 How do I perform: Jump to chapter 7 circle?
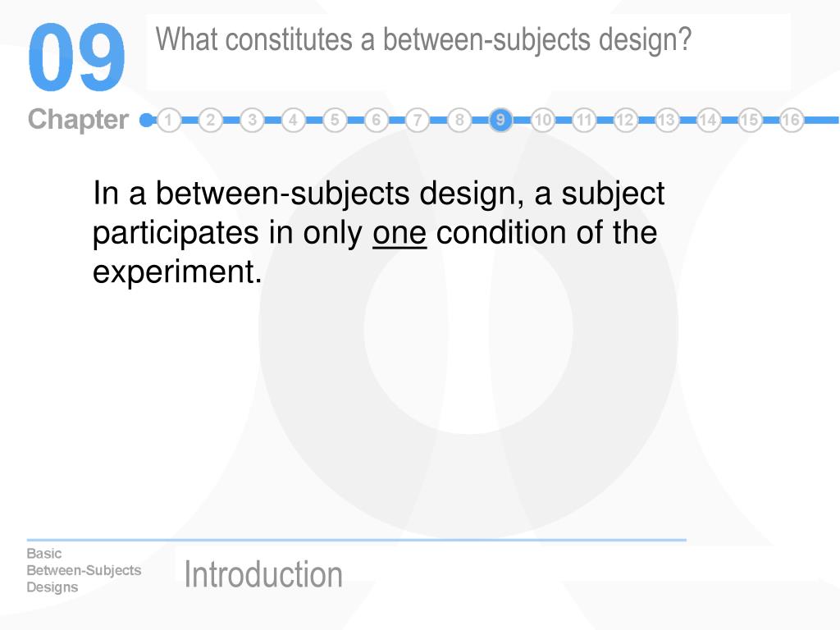pos(418,120)
